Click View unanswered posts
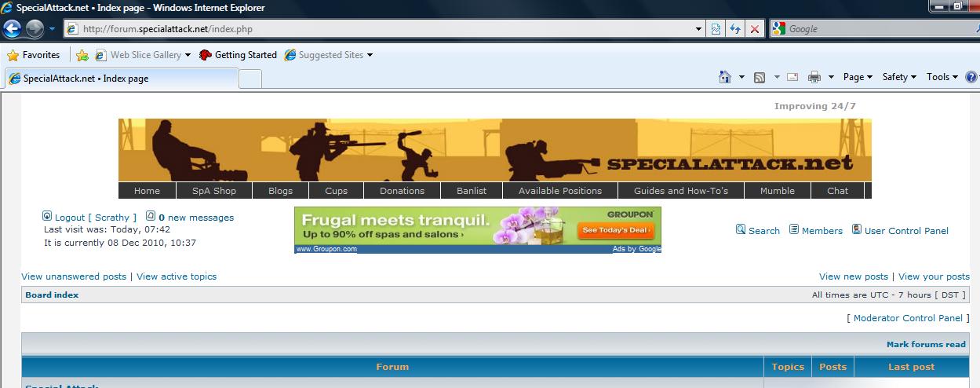This screenshot has width=980, height=388. [x=74, y=276]
